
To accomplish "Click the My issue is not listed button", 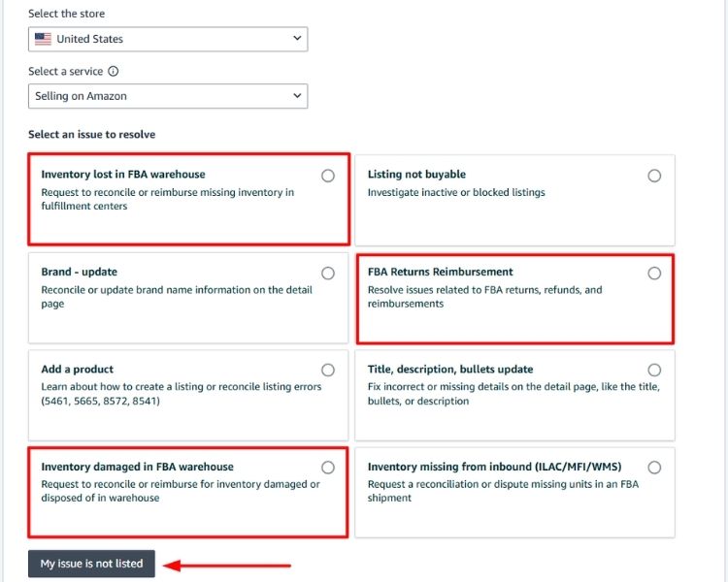I will [91, 564].
